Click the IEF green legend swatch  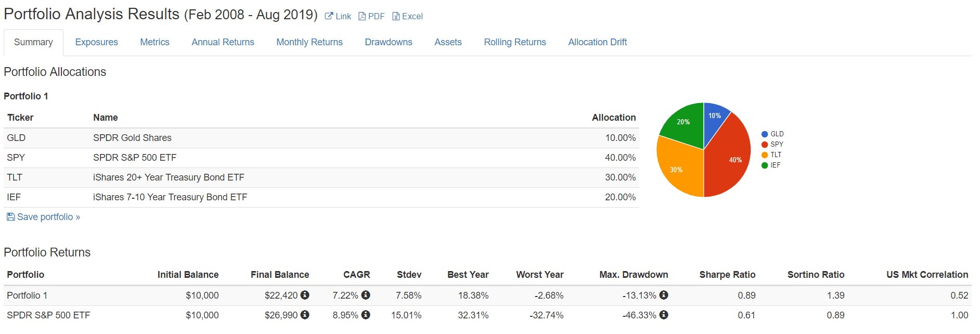point(765,165)
